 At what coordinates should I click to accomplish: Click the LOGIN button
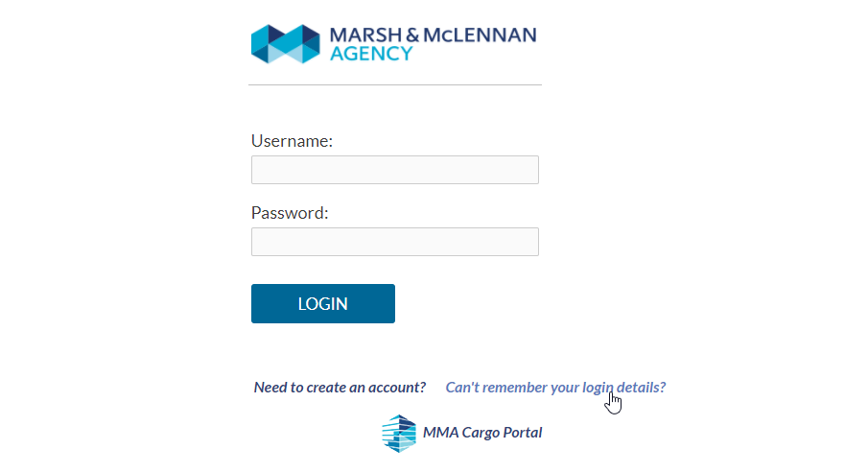[x=322, y=303]
